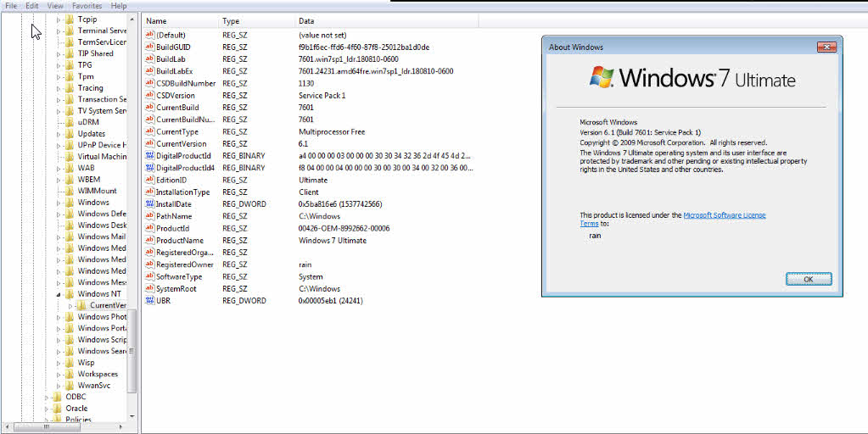Select the WIMMount key

point(97,191)
